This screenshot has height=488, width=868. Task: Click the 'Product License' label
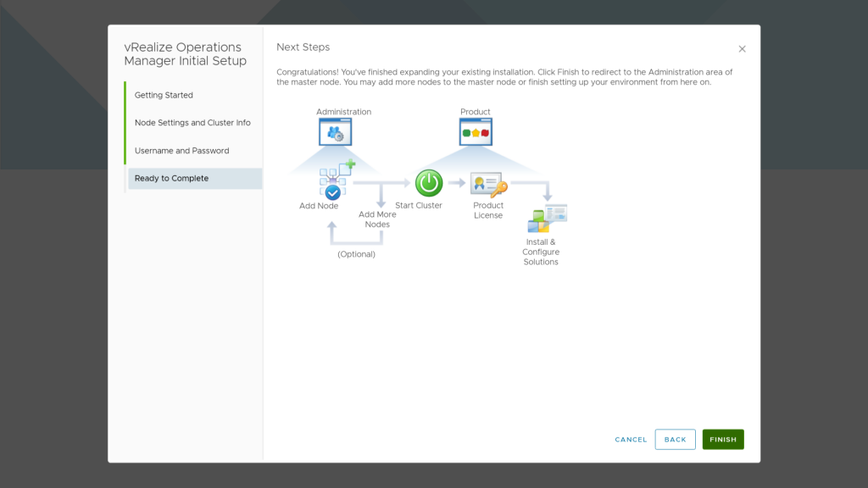tap(487, 210)
